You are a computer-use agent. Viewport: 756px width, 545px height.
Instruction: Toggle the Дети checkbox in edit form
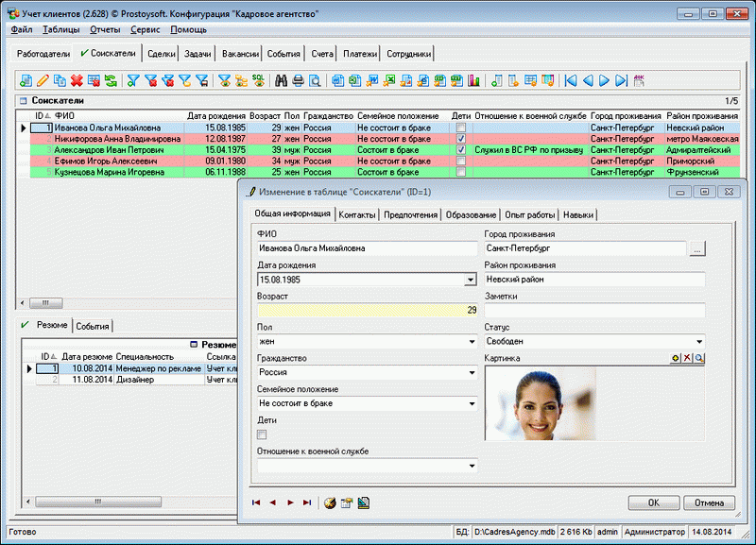click(263, 434)
